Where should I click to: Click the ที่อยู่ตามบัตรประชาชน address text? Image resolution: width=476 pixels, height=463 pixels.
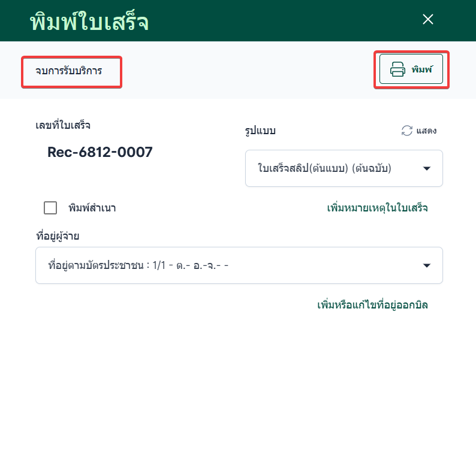click(138, 265)
